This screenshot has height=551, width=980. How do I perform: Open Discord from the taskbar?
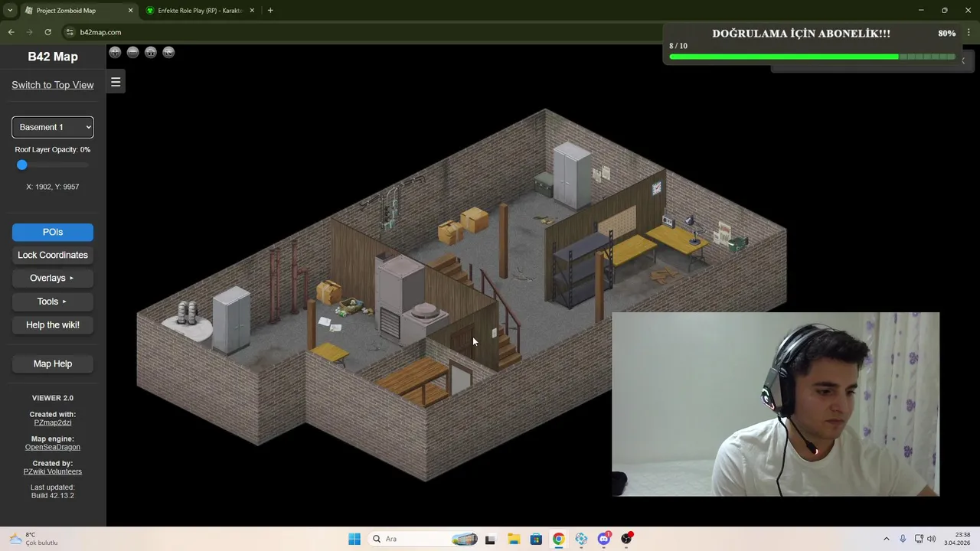(604, 539)
